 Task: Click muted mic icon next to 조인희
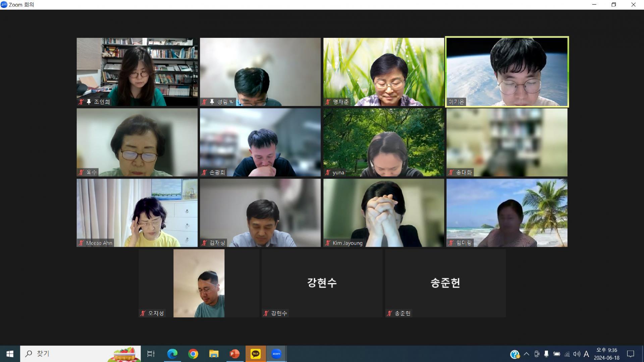[x=81, y=102]
